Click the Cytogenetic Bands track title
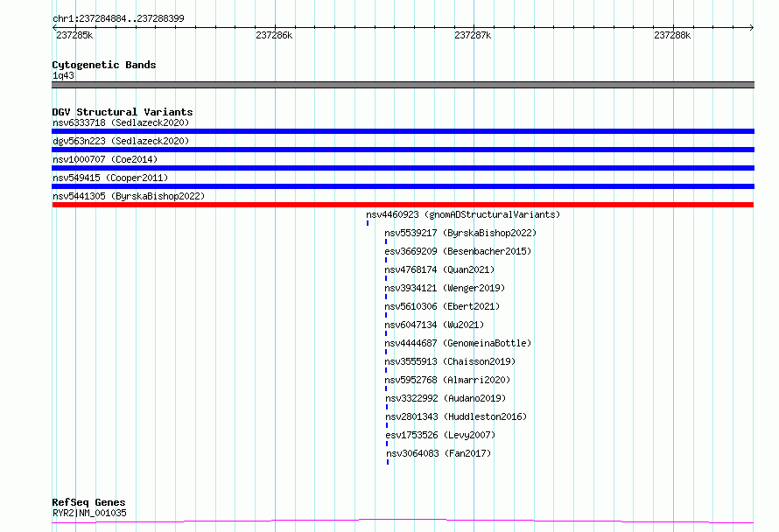779x532 pixels. coord(104,65)
